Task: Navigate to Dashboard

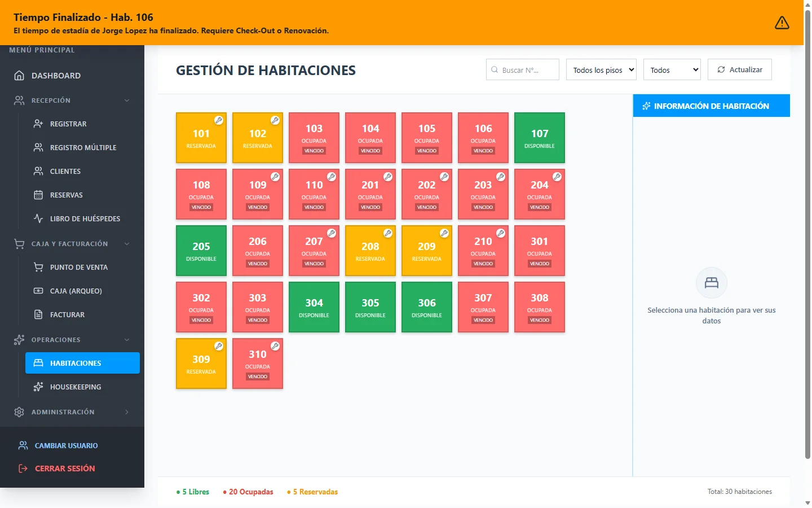Action: [72, 76]
